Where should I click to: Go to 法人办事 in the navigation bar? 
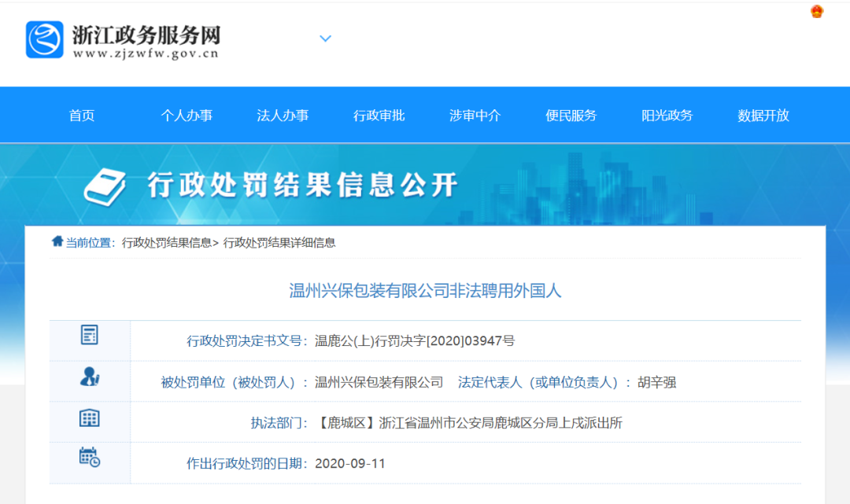point(283,116)
